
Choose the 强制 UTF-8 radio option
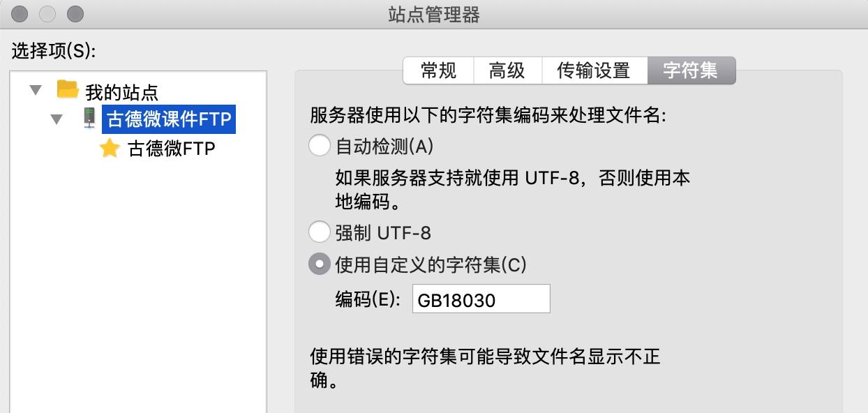tap(319, 232)
